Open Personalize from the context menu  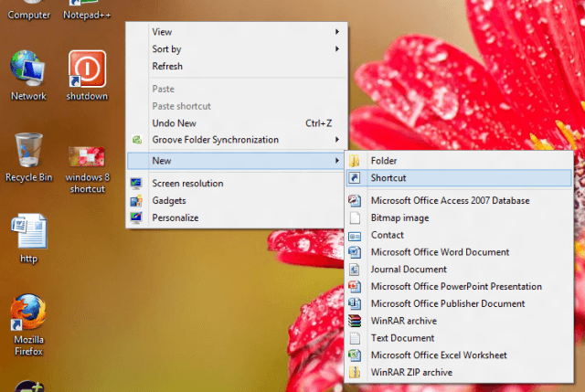[x=235, y=217]
